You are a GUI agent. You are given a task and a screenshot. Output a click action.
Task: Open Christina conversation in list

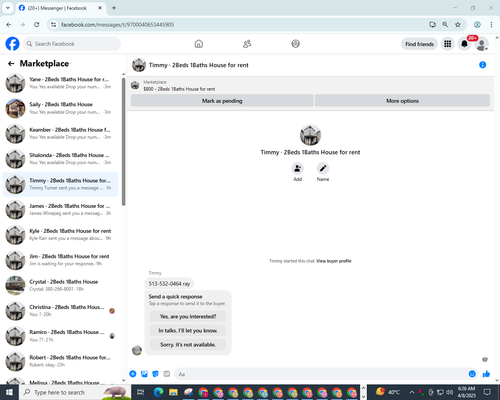click(x=60, y=311)
